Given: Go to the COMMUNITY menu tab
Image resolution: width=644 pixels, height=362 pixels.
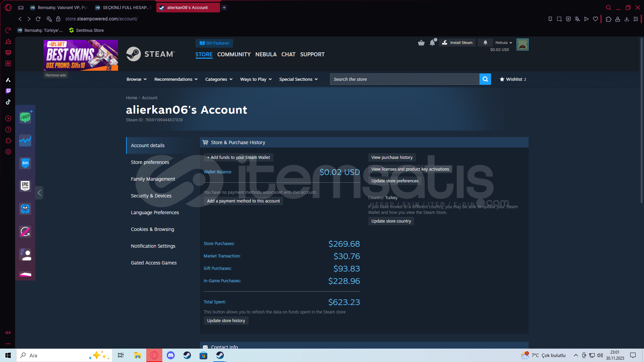Looking at the screenshot, I should (234, 54).
